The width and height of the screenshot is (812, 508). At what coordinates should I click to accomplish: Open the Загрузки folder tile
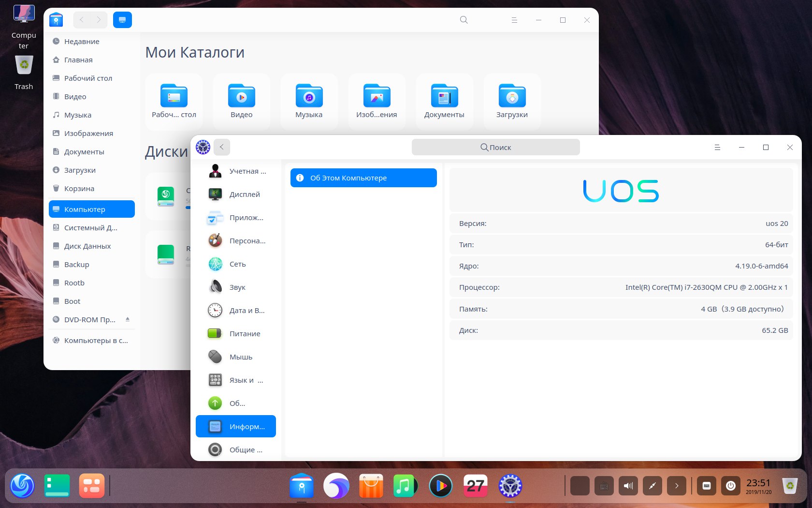click(512, 102)
